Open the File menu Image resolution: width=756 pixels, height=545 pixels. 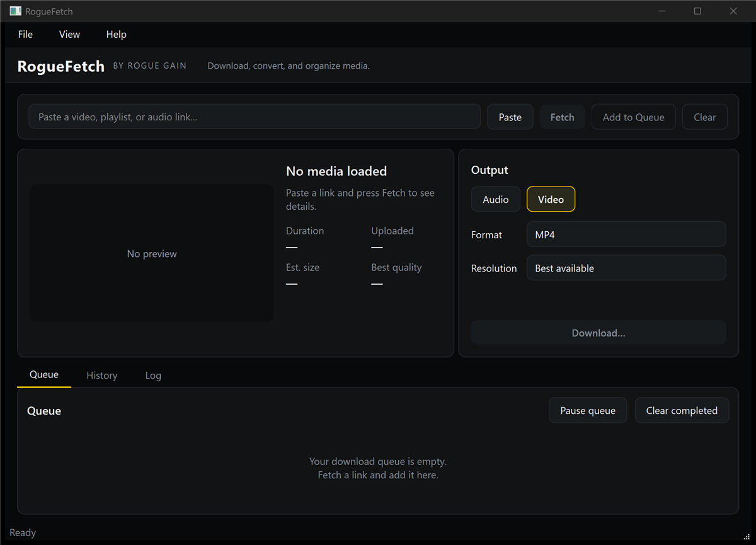tap(25, 35)
